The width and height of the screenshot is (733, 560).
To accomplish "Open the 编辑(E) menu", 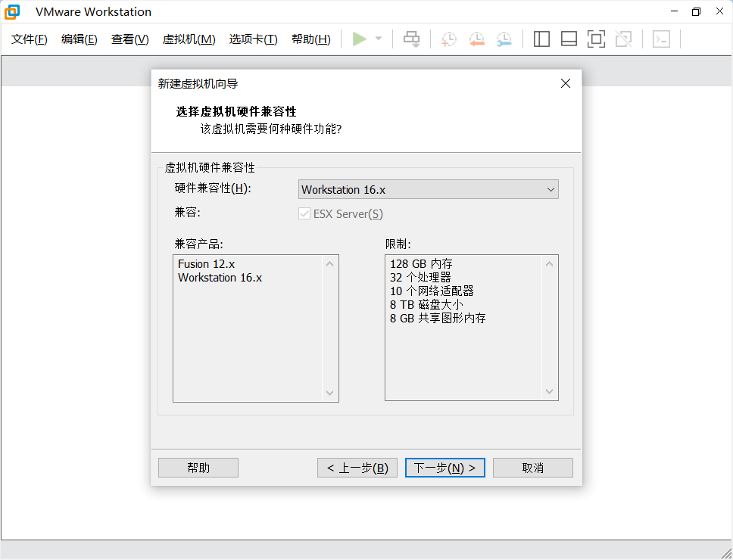I will 79,39.
